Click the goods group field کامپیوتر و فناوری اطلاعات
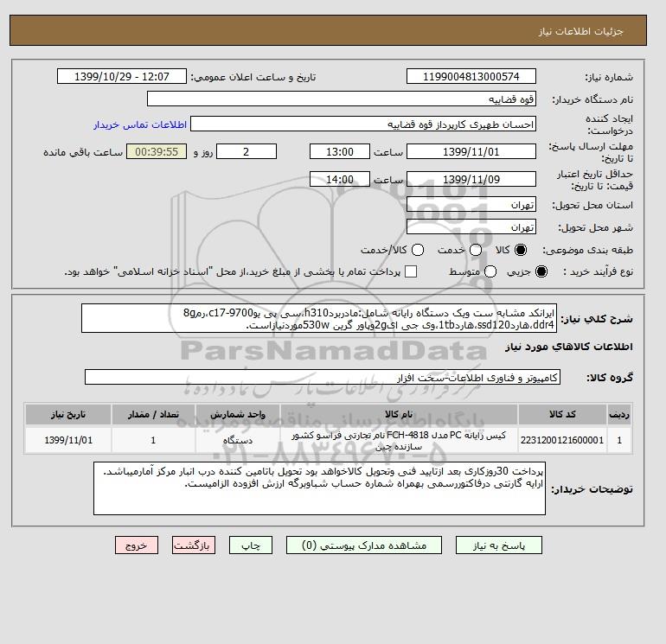 pyautogui.click(x=323, y=377)
